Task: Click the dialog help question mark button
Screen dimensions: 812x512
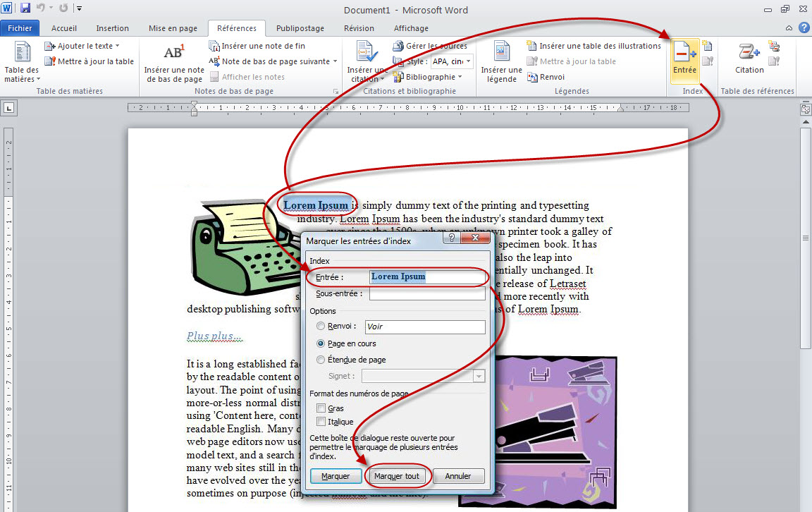Action: (x=451, y=238)
